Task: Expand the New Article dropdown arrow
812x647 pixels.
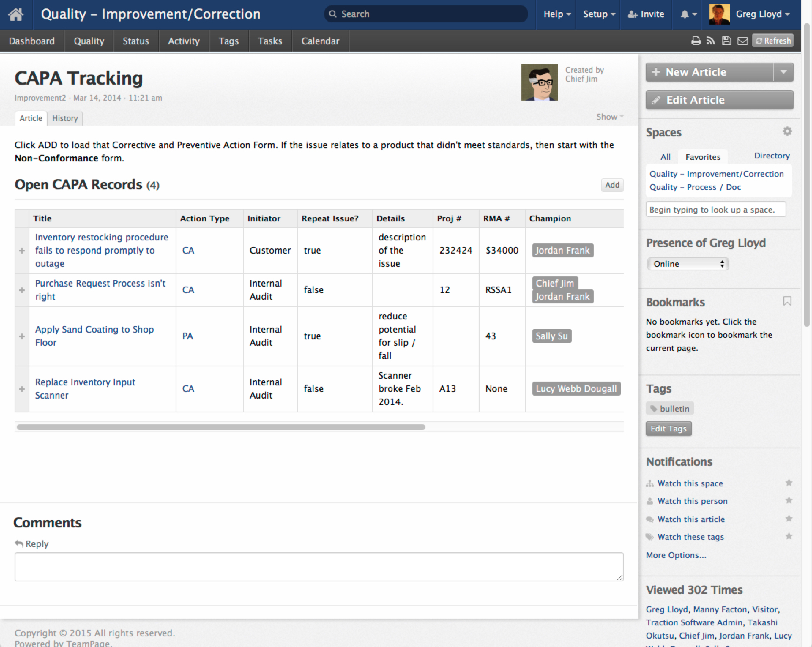Action: coord(783,72)
